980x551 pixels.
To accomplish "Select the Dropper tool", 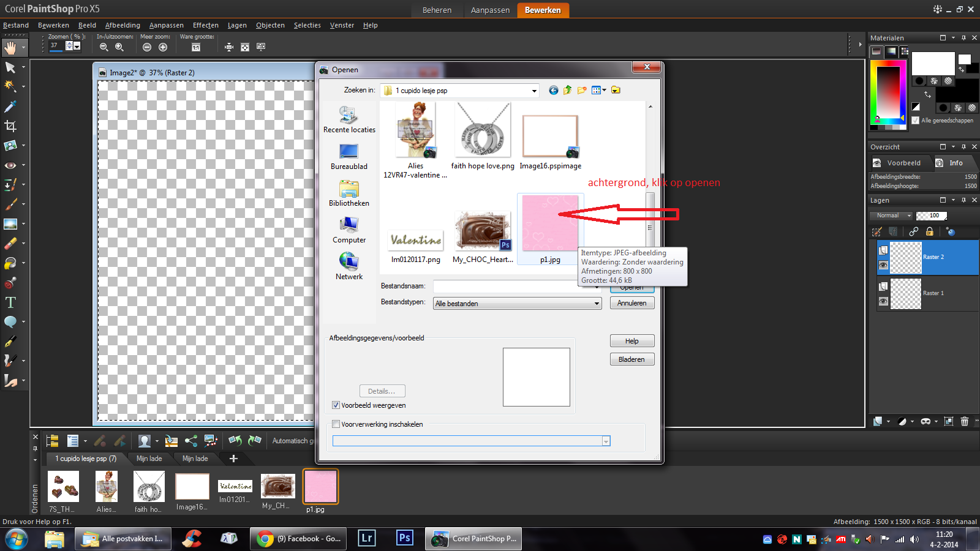I will (x=10, y=107).
